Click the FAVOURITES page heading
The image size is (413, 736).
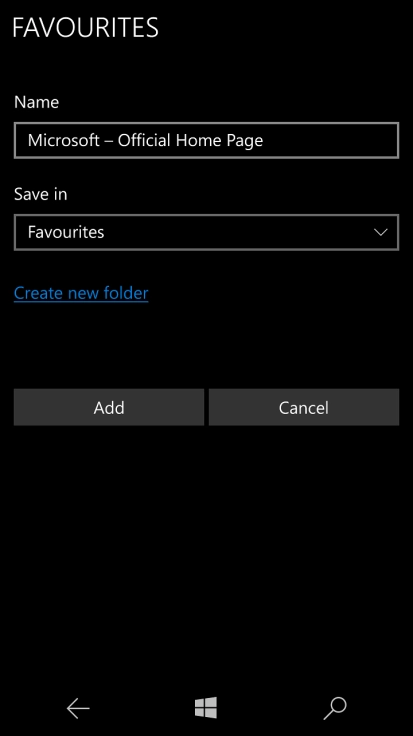[85, 28]
